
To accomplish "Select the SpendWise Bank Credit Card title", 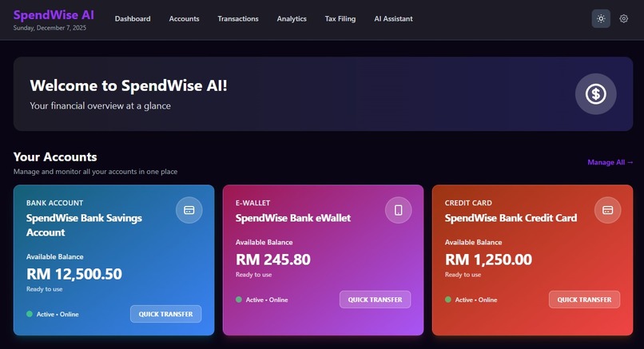I will tap(511, 218).
